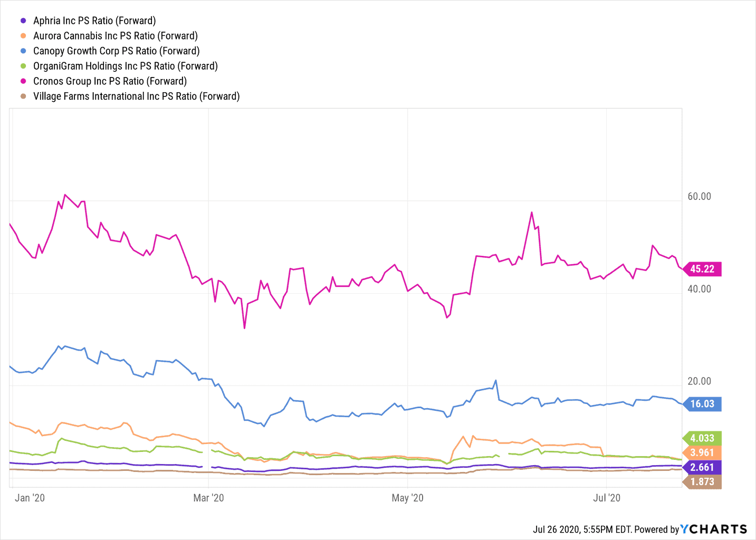
Task: Select the Aphria Inc PS Ratio legend label
Action: click(94, 21)
